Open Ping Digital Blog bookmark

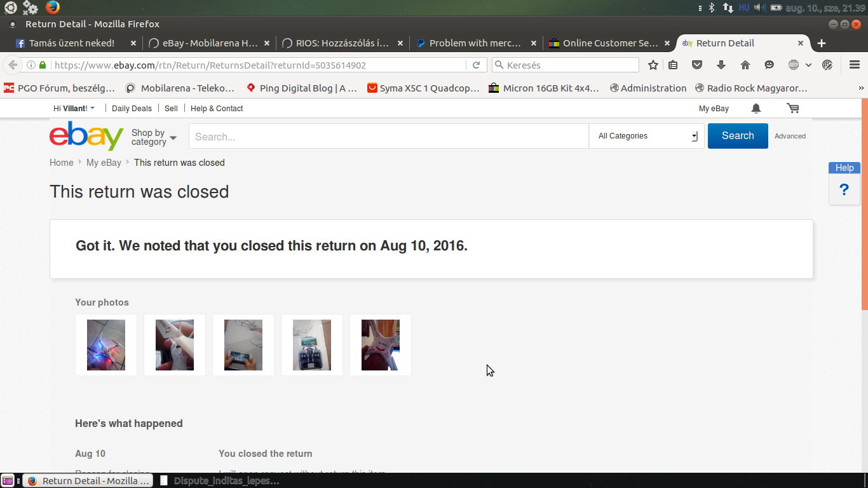(x=302, y=88)
